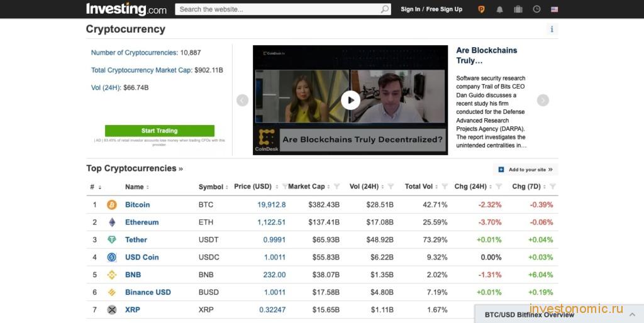Click the Tether coin icon

(112, 239)
